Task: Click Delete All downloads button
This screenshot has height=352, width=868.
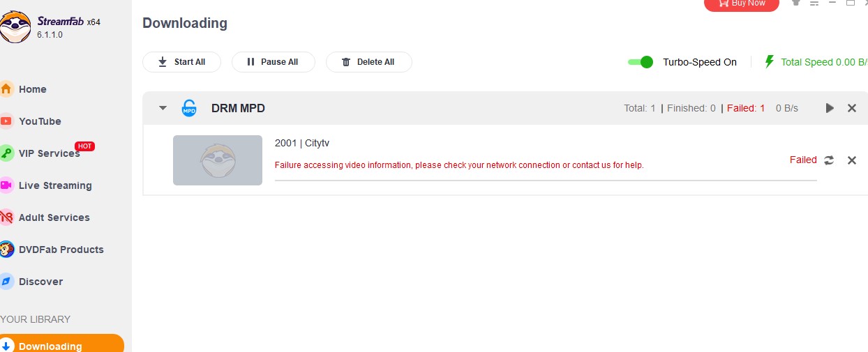Action: coord(368,62)
